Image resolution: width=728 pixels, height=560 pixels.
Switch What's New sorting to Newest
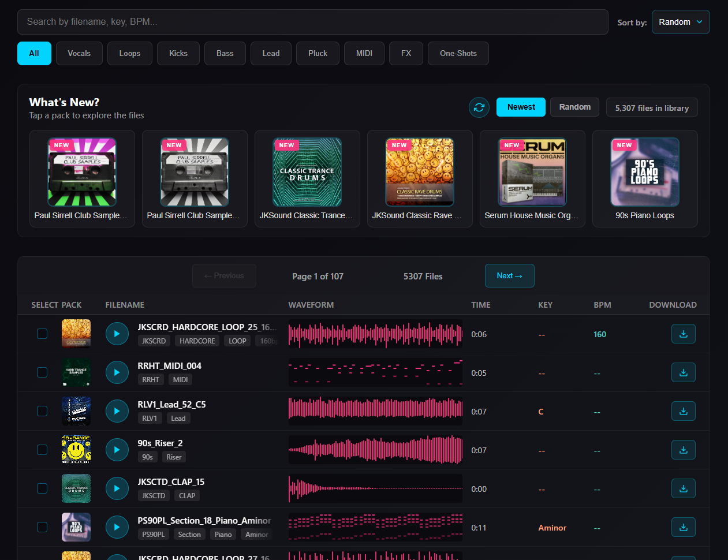coord(520,107)
